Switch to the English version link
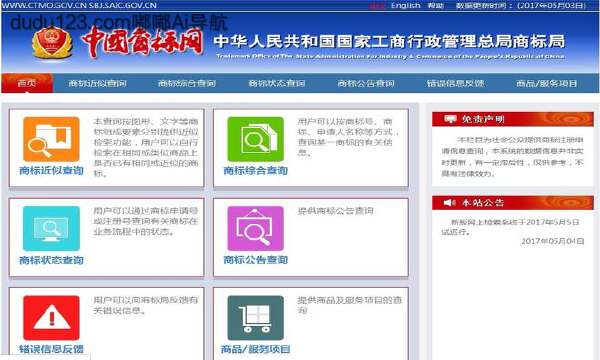The height and width of the screenshot is (360, 600). (406, 5)
